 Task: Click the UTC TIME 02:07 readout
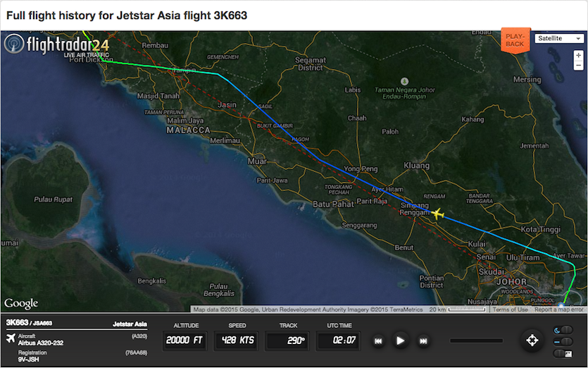coord(339,341)
